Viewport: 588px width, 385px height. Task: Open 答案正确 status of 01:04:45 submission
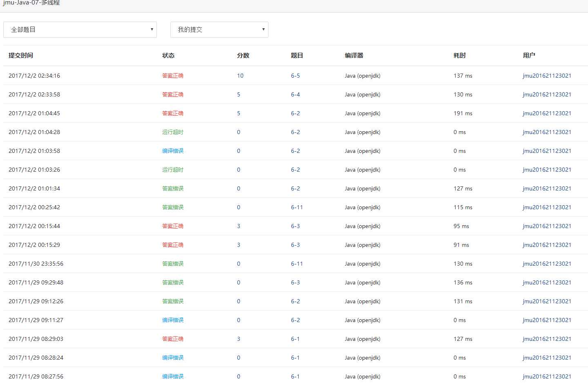coord(173,113)
